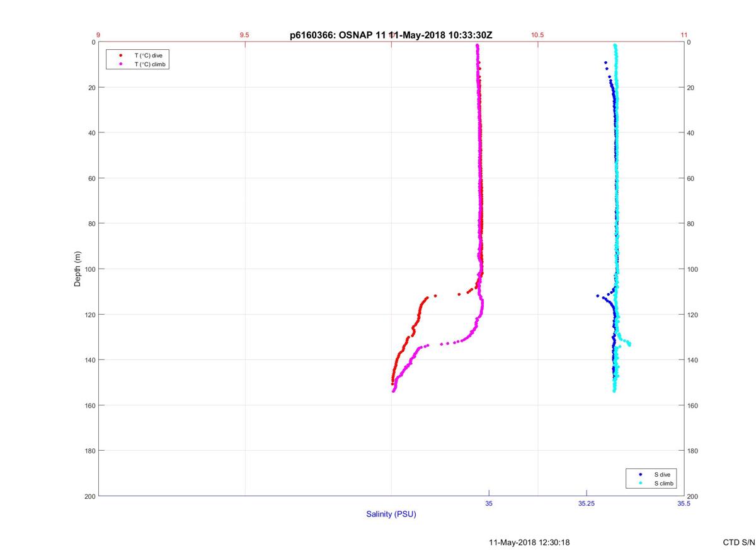Click the cyan marker in salinity legend
Viewport: 756px width, 558px height.
[641, 484]
